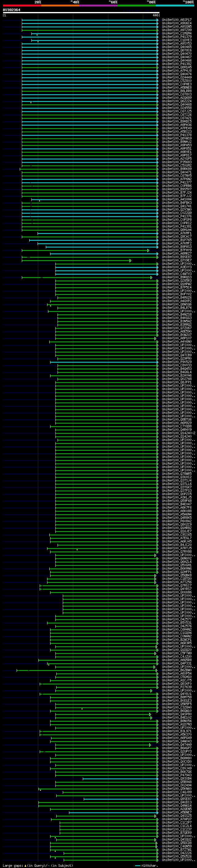
Task: Click the cyan alignment bar for UniRef100_Q93XB4
Action: click(x=121, y=779)
